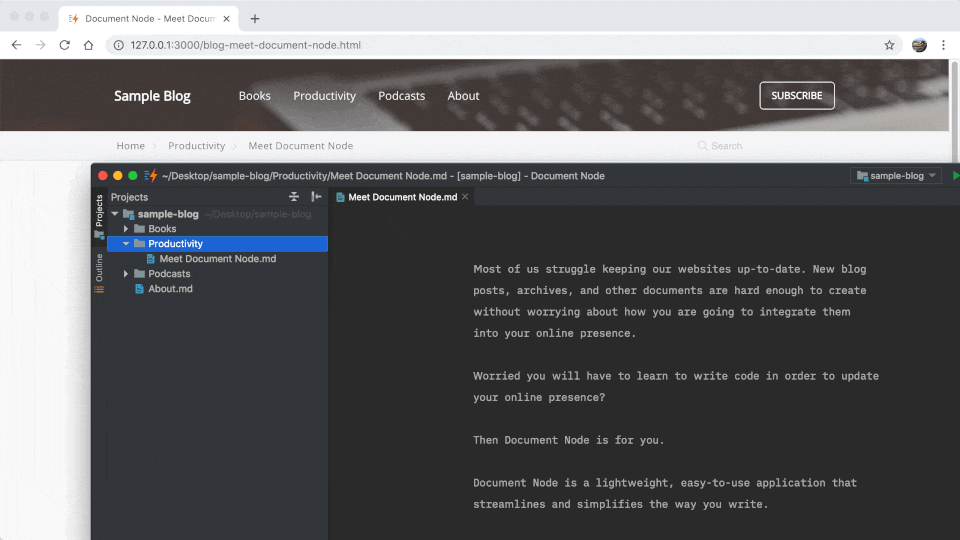Open the sample-blog run configuration dropdown
Image resolution: width=960 pixels, height=540 pixels.
tap(896, 176)
